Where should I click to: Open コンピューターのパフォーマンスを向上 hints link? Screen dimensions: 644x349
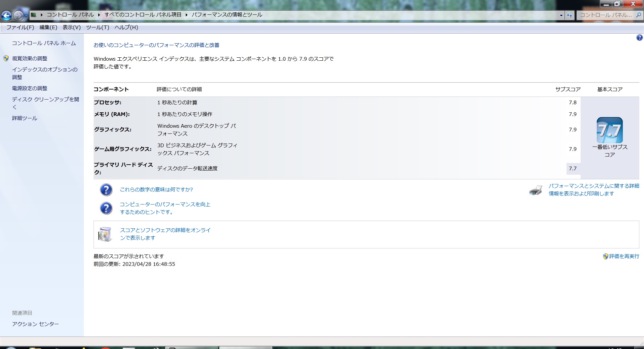[x=165, y=208]
